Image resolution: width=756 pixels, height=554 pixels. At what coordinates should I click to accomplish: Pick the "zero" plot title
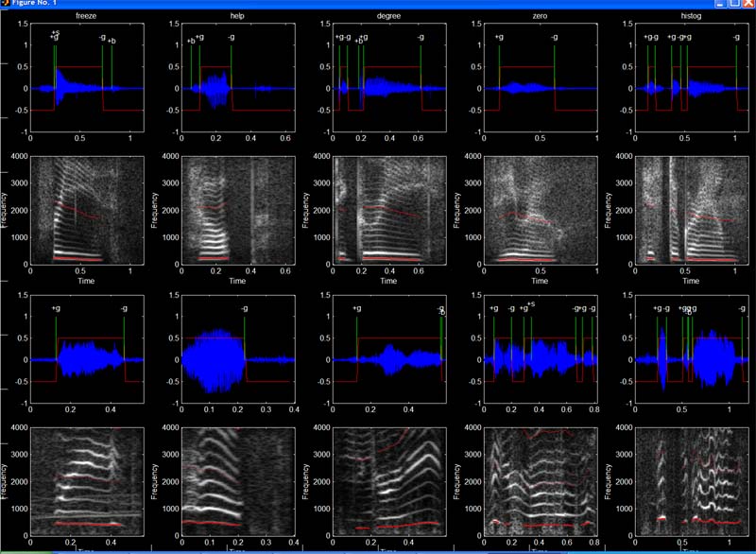(x=539, y=16)
